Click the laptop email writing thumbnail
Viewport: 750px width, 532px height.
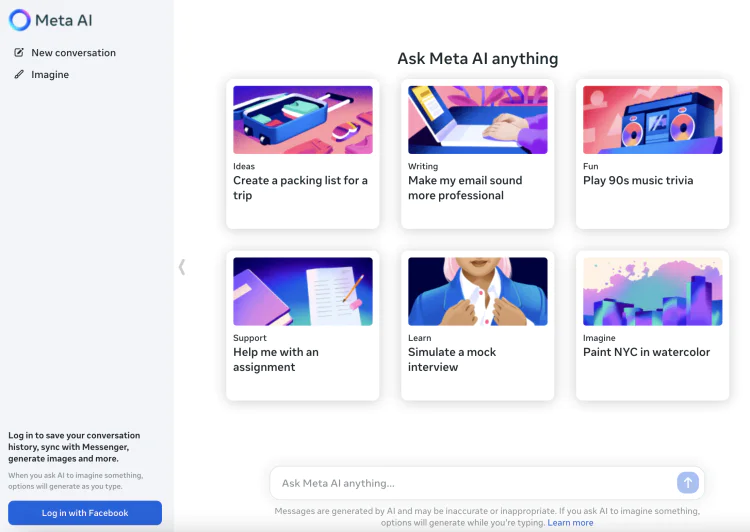(x=477, y=120)
